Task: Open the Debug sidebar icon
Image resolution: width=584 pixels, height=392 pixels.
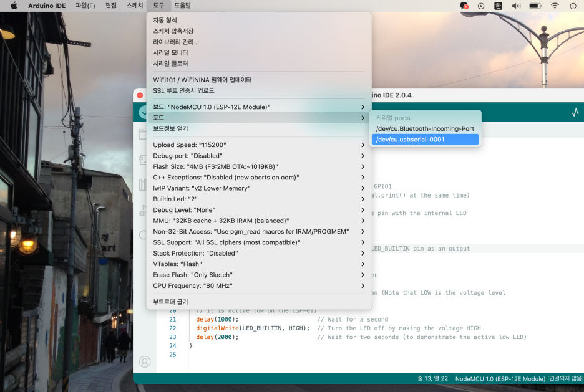Action: coord(142,210)
